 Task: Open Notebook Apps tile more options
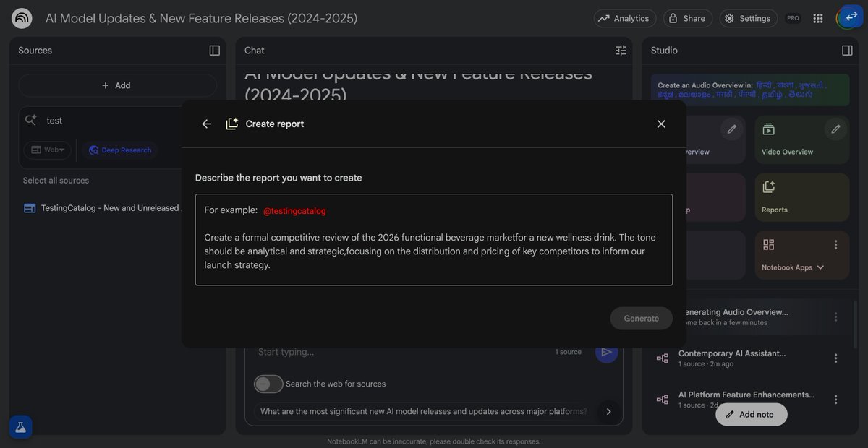click(836, 245)
